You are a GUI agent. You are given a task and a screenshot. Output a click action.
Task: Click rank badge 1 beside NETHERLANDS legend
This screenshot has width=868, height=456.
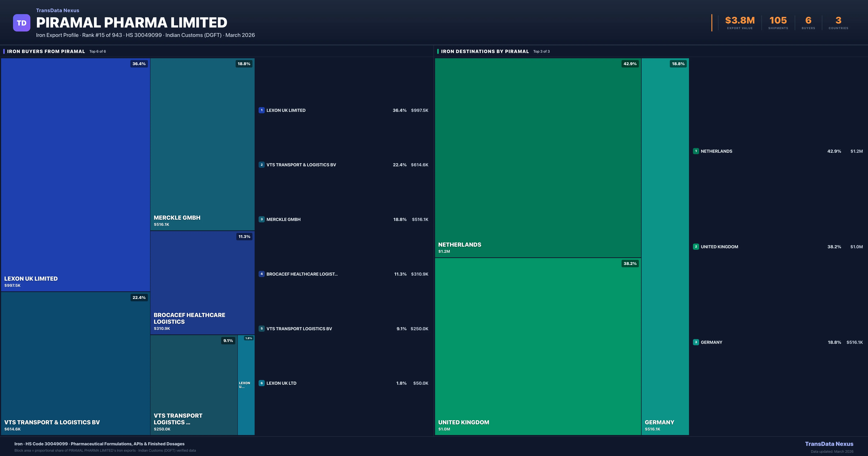click(x=696, y=151)
